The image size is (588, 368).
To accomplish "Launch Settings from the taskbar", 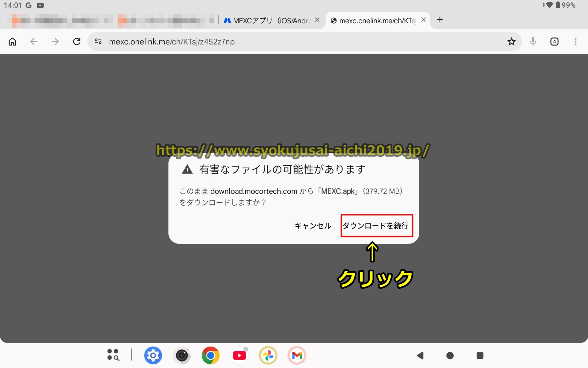I will click(x=153, y=355).
